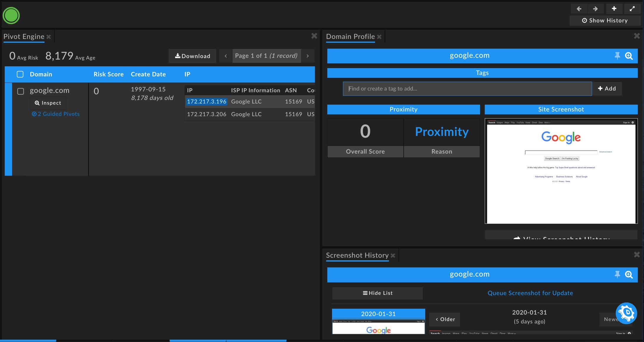Go to previous results page chevron

[226, 56]
